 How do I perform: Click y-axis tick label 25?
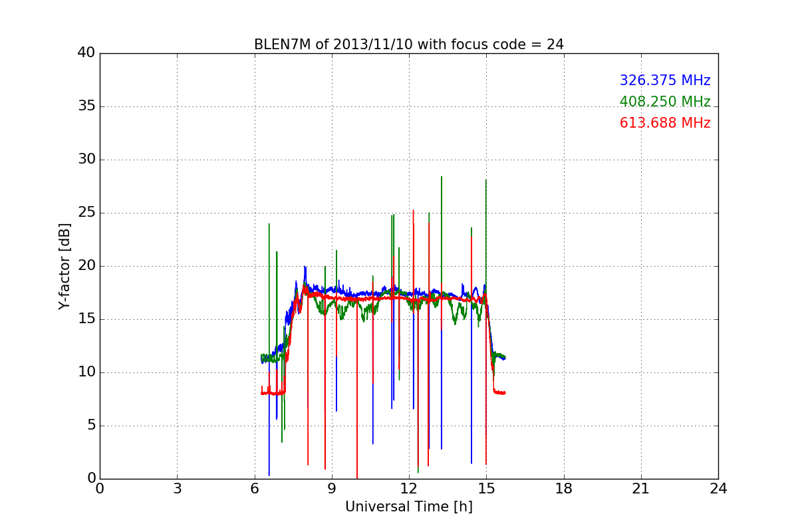[86, 213]
